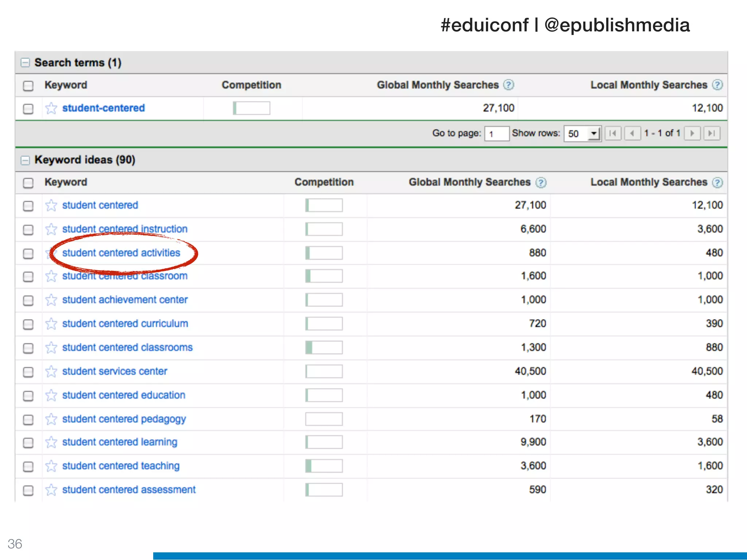Sort Keyword ideas by Global Monthly Searches
747x560 pixels.
point(469,182)
